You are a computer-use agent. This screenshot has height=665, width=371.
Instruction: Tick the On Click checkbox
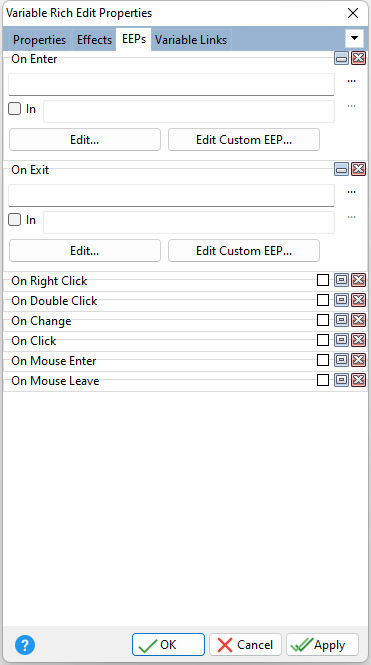(323, 340)
